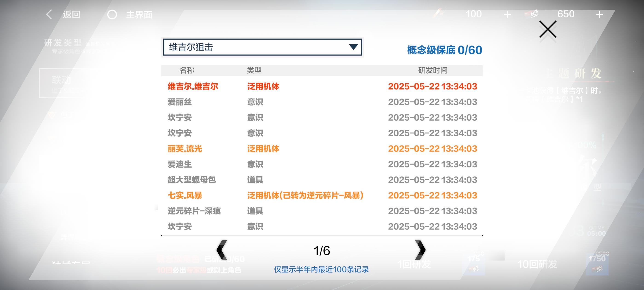Screen dimensions: 644x290
Task: Go to the previous records page
Action: [x=221, y=250]
